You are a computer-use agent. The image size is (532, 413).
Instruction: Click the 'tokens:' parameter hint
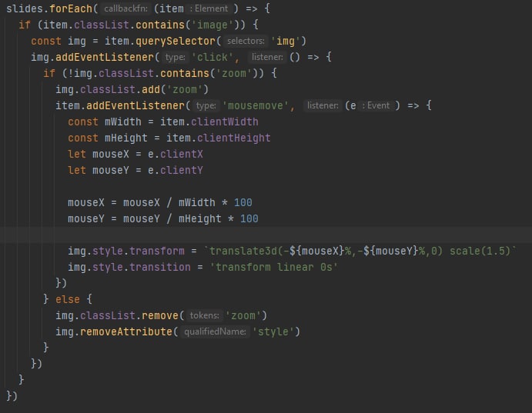pyautogui.click(x=205, y=316)
